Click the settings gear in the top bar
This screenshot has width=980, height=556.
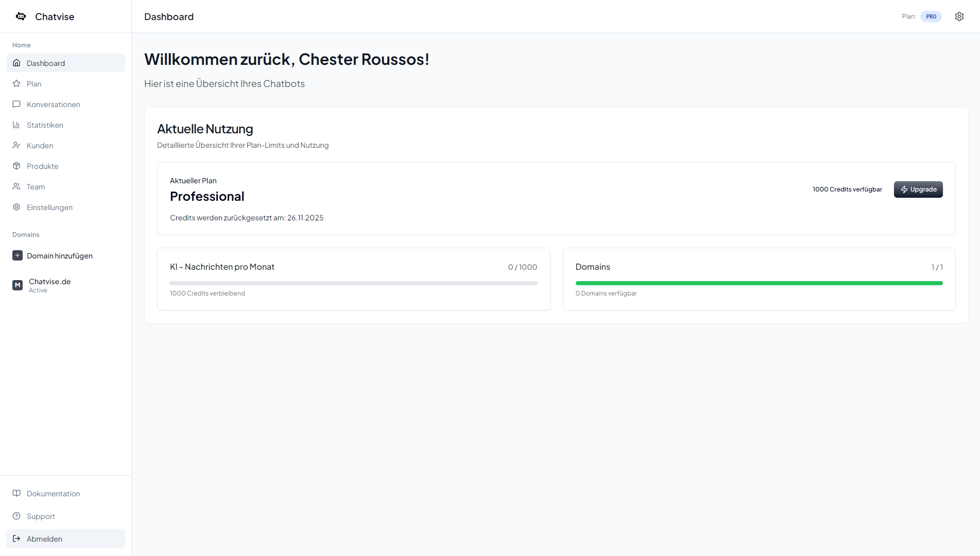(959, 16)
